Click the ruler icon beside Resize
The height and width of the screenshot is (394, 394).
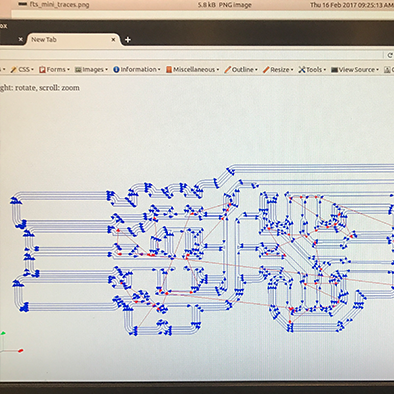coord(266,70)
